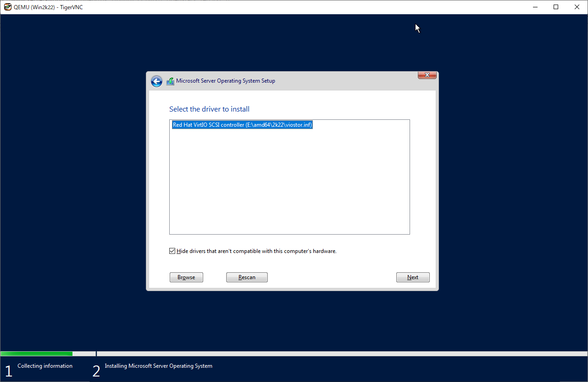Maximize the TigerVNC window
588x382 pixels.
(556, 7)
